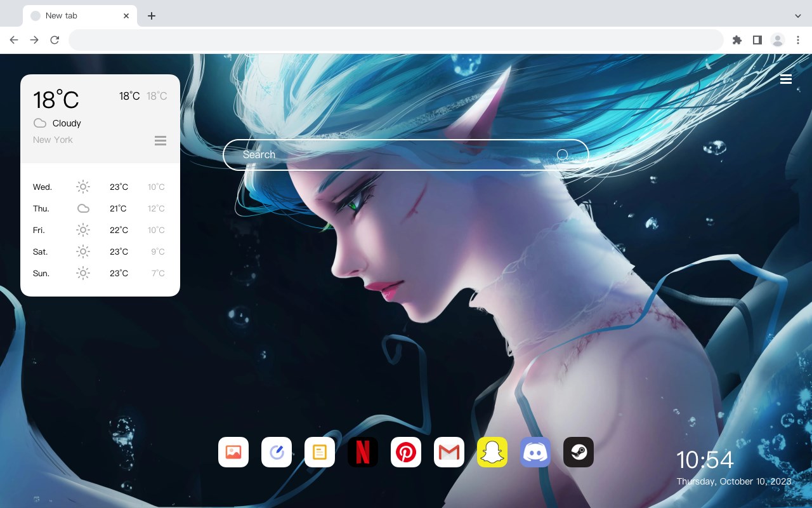Click the date Thursday, October 10, 2023
The height and width of the screenshot is (508, 812).
[734, 481]
